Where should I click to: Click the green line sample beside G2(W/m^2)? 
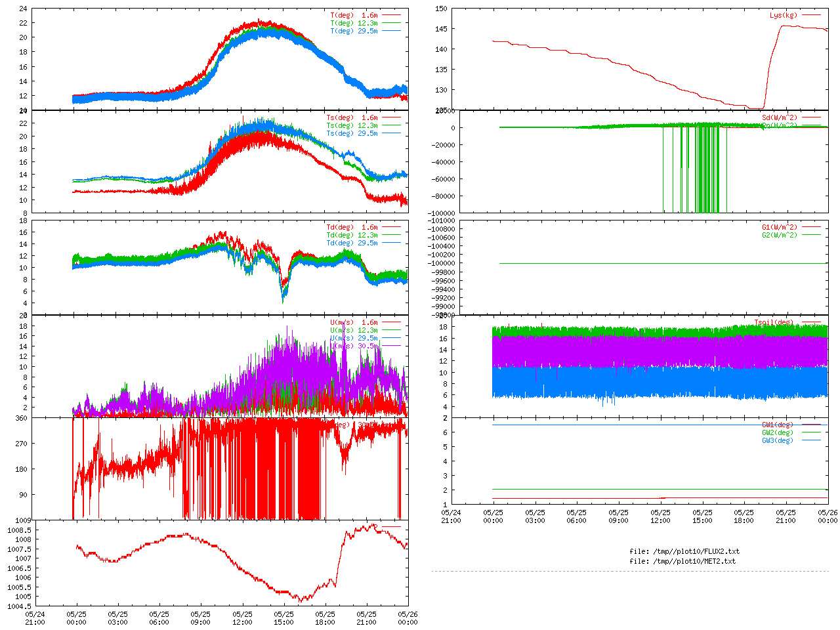pos(812,235)
